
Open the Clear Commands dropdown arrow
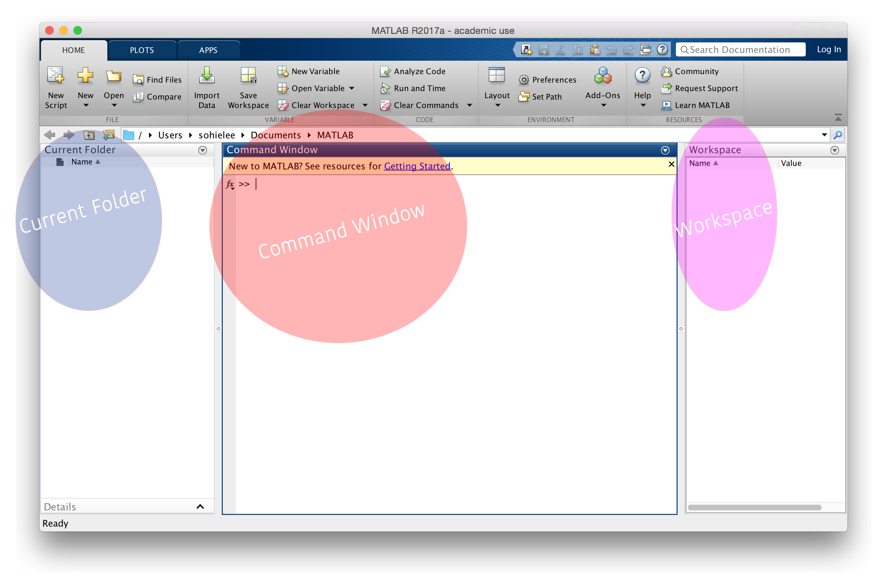(469, 106)
